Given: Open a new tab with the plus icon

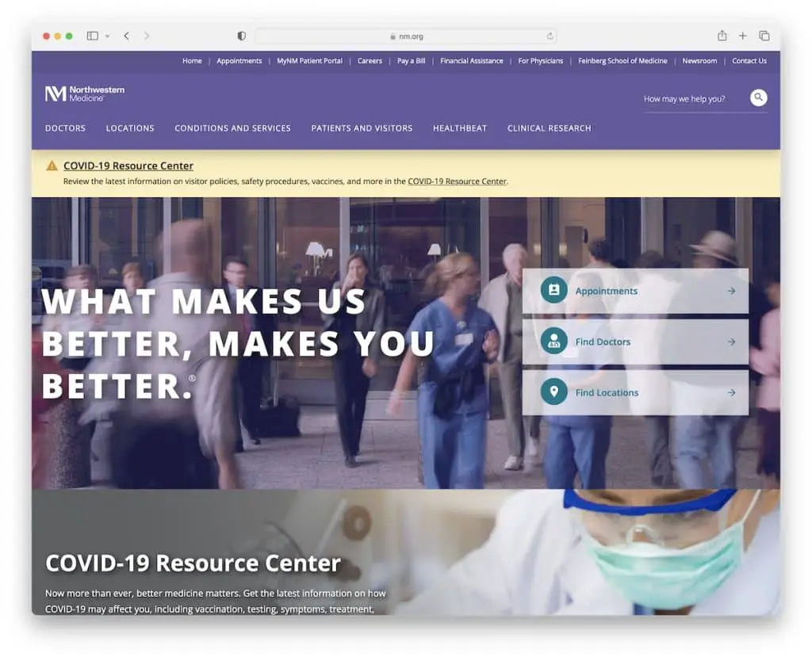Looking at the screenshot, I should pos(742,36).
